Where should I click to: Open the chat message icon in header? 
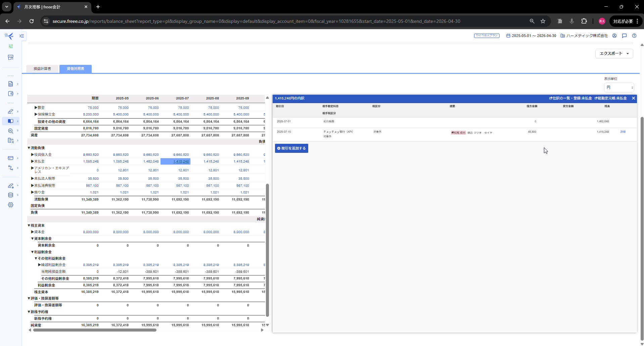(x=624, y=36)
